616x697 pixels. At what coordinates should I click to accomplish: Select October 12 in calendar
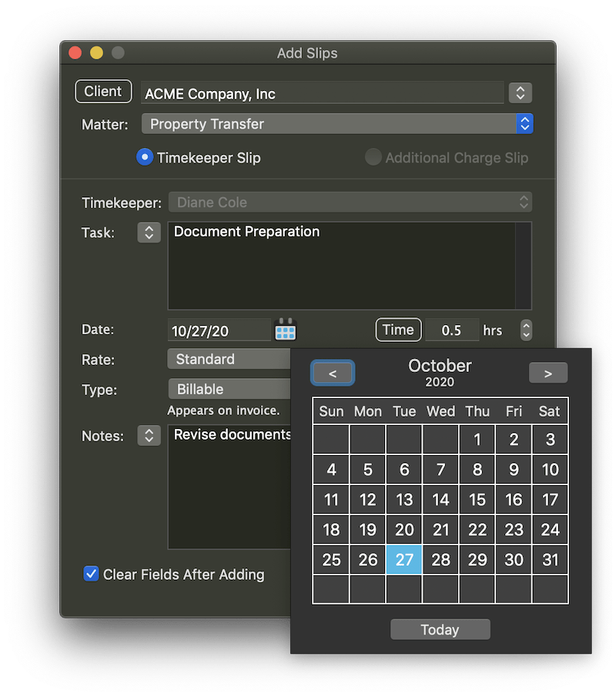(x=367, y=500)
